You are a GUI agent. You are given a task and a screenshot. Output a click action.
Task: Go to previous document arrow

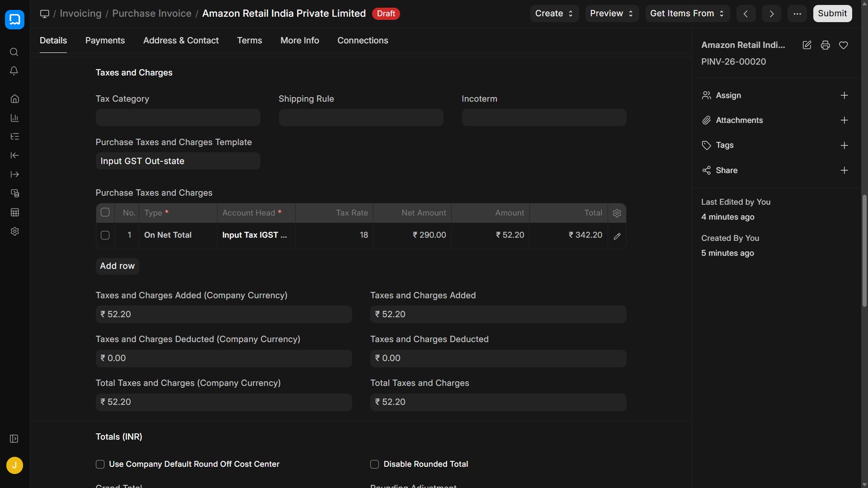point(746,14)
